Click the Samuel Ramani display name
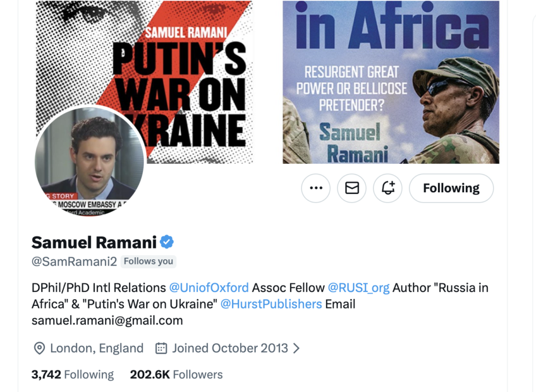The image size is (536, 392). (94, 242)
